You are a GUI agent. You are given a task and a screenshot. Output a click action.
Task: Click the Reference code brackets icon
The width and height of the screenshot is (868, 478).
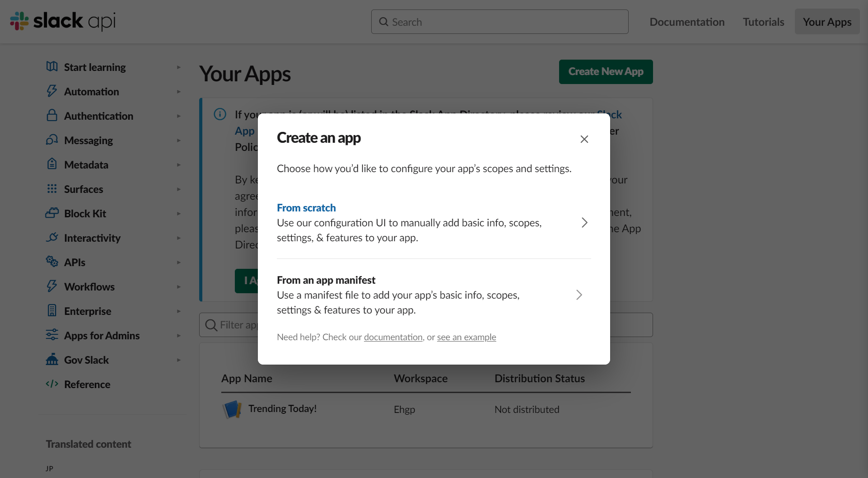pyautogui.click(x=52, y=384)
